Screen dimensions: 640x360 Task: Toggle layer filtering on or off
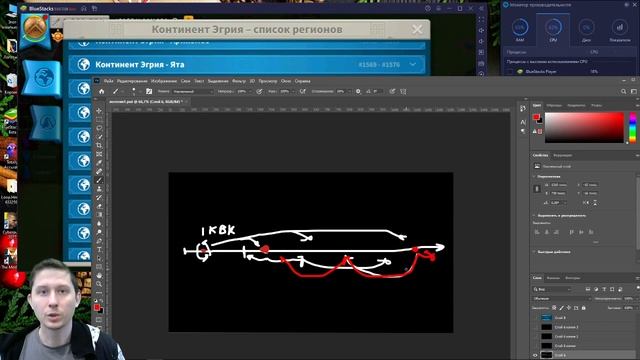pyautogui.click(x=637, y=289)
